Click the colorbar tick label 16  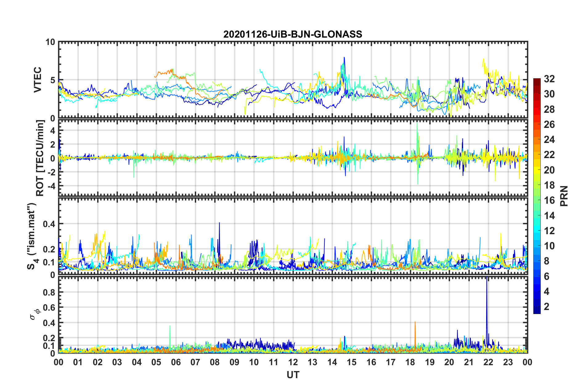[549, 200]
